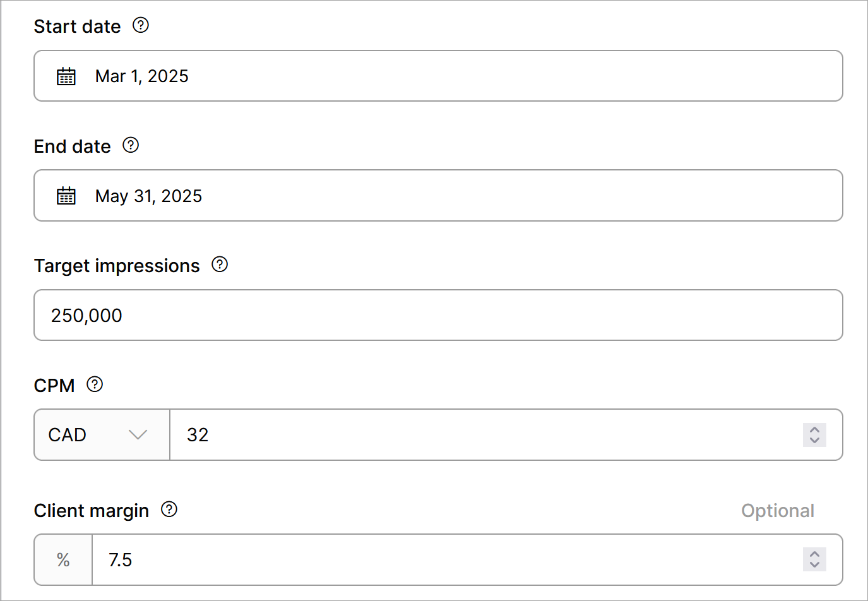The image size is (868, 601).
Task: Click the Start date calendar icon
Action: 66,76
